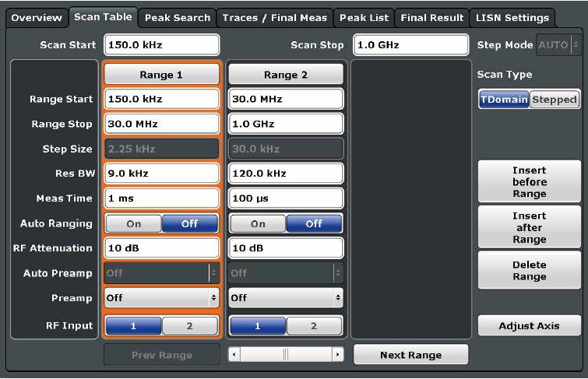
Task: Turn Auto Ranging On for Range 1
Action: (133, 223)
